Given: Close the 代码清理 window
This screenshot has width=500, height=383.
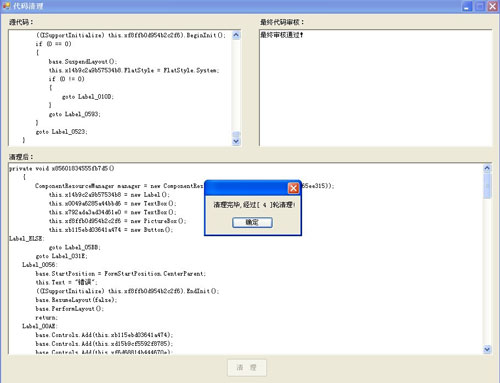Looking at the screenshot, I should click(493, 6).
